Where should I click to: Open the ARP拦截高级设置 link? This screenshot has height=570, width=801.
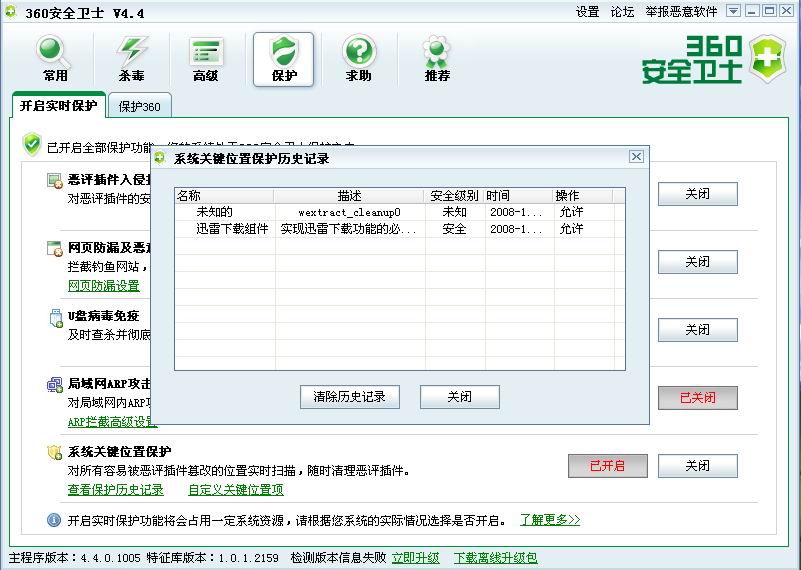point(112,422)
